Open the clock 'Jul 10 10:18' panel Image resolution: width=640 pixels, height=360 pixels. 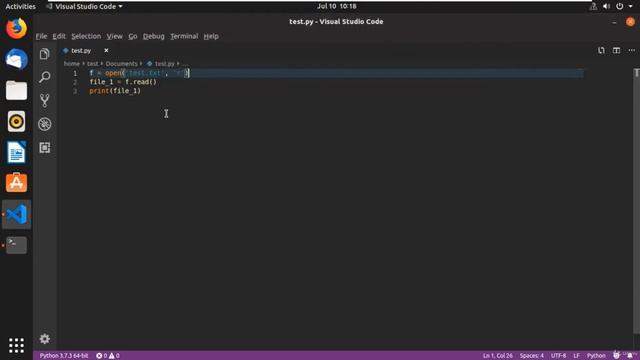(337, 6)
